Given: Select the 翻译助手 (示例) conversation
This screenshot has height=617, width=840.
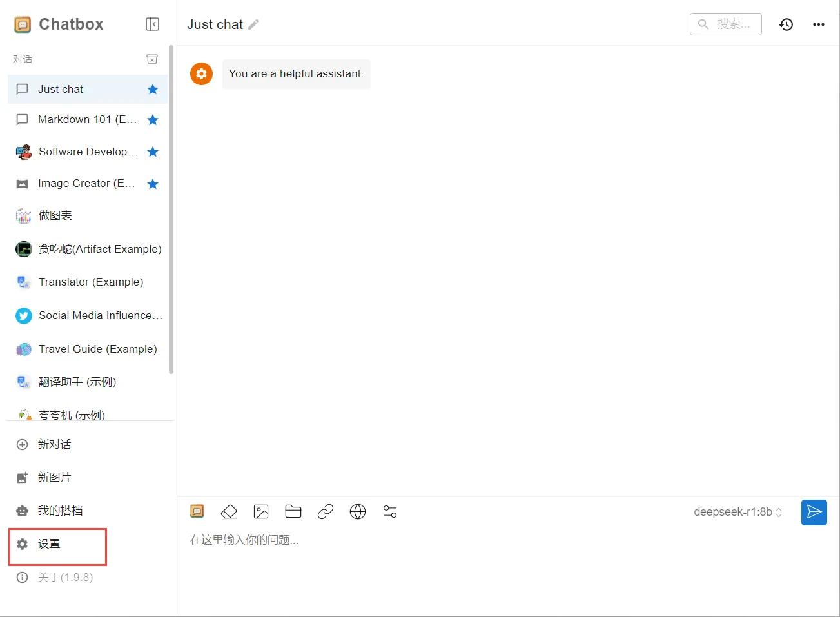Looking at the screenshot, I should pyautogui.click(x=88, y=382).
